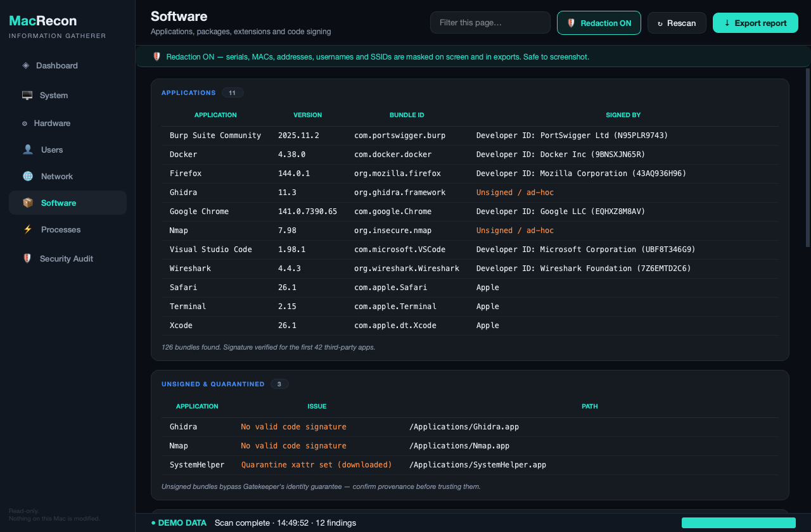This screenshot has height=532, width=811.
Task: Click the Applications count badge 11
Action: coord(233,92)
